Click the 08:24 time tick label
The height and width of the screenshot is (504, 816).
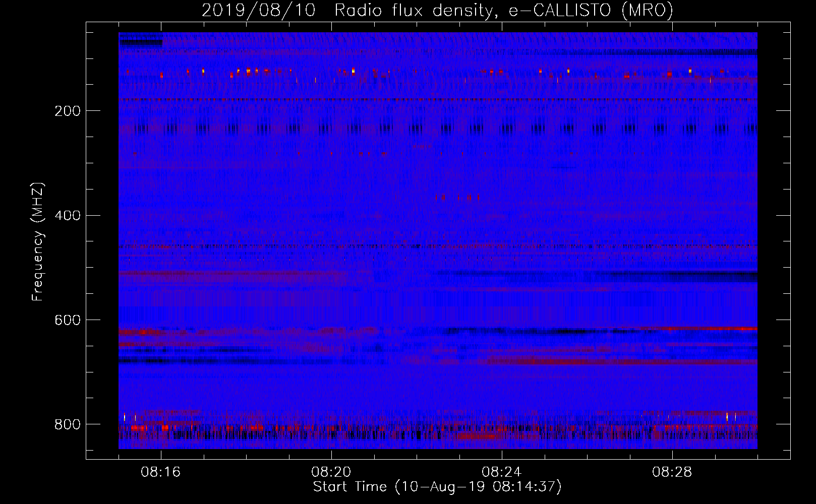(502, 472)
